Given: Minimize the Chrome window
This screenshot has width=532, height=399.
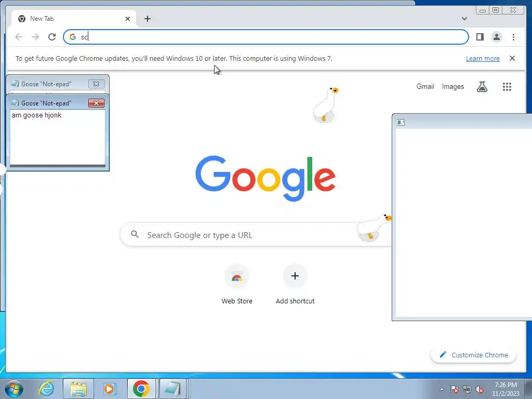Looking at the screenshot, I should click(x=483, y=10).
